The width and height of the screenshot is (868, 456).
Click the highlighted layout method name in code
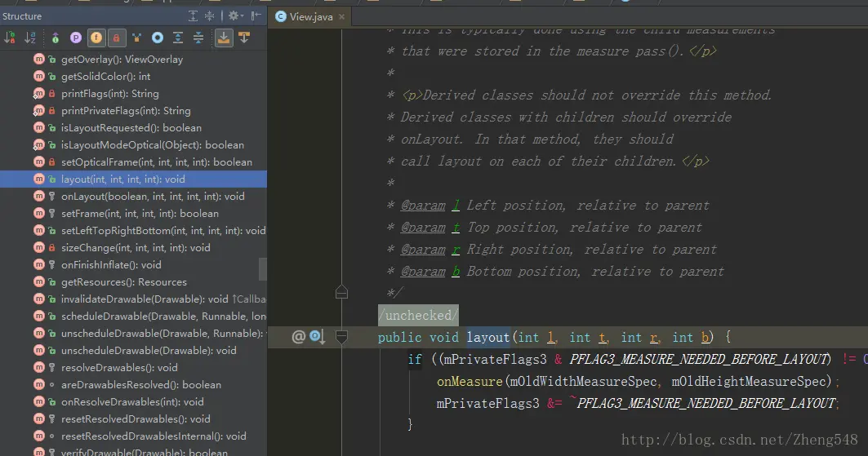pos(488,337)
